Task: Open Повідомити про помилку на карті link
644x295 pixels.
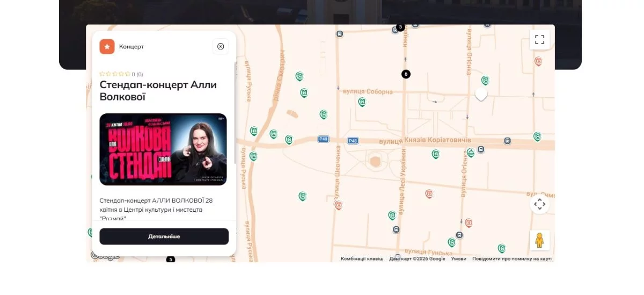Action: pyautogui.click(x=512, y=258)
